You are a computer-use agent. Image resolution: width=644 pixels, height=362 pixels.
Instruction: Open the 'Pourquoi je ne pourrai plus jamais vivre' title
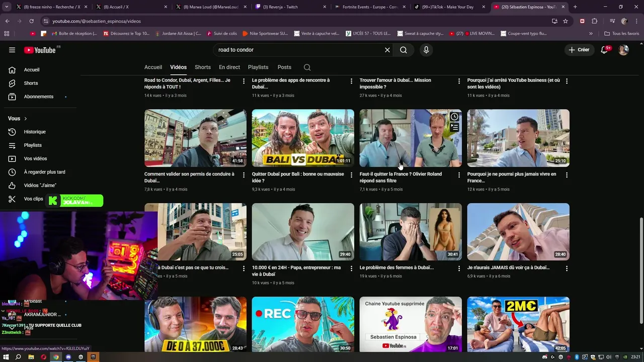point(512,177)
